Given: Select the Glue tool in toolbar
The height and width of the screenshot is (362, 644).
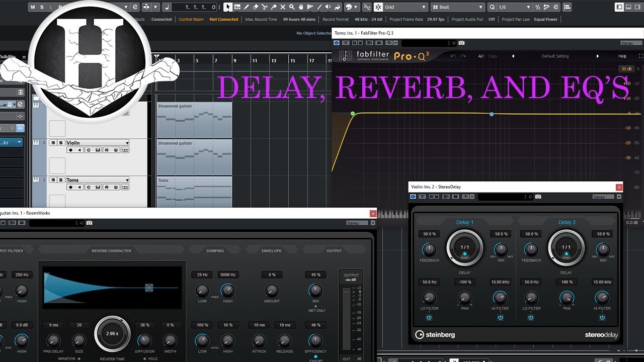Looking at the screenshot, I should click(x=273, y=7).
